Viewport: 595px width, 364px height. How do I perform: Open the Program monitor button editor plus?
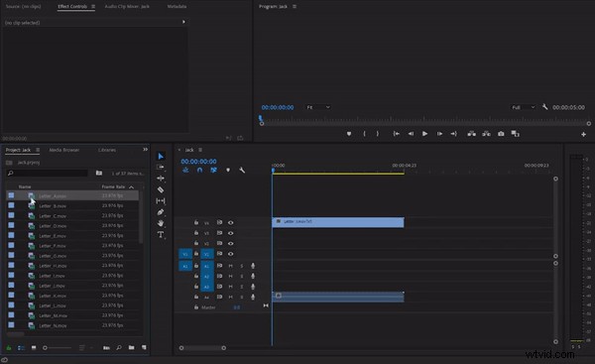pos(583,134)
